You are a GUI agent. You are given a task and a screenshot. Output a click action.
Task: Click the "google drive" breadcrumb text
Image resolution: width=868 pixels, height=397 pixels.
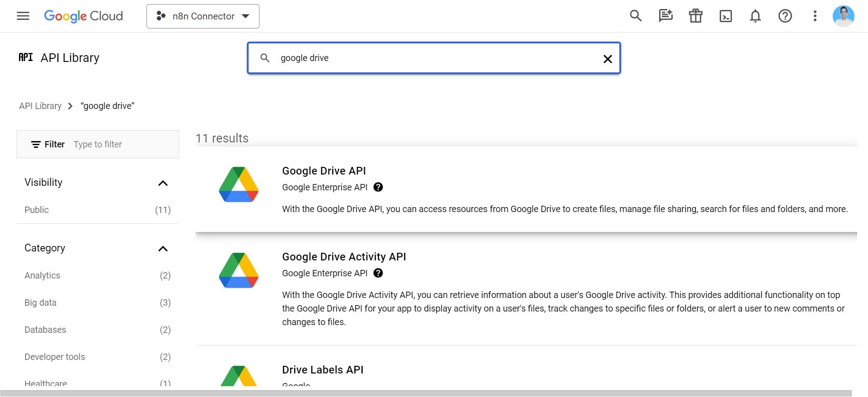(x=108, y=106)
